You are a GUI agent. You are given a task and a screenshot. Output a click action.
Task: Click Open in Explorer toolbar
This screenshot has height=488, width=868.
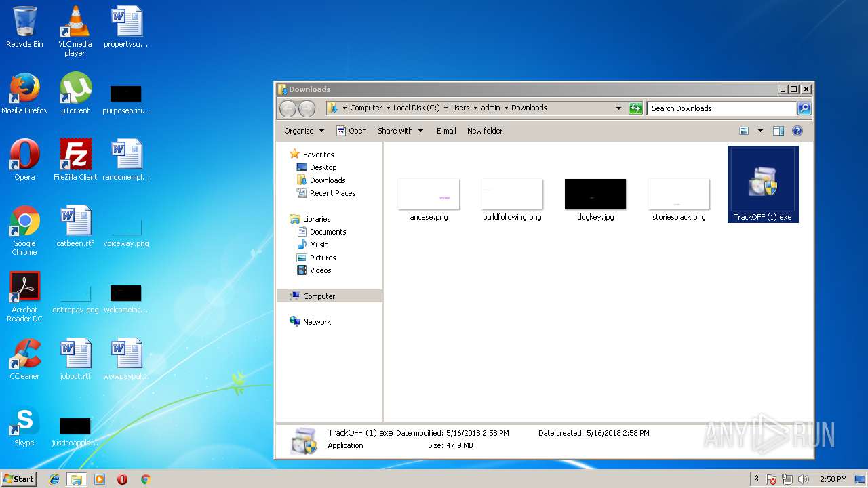[351, 131]
